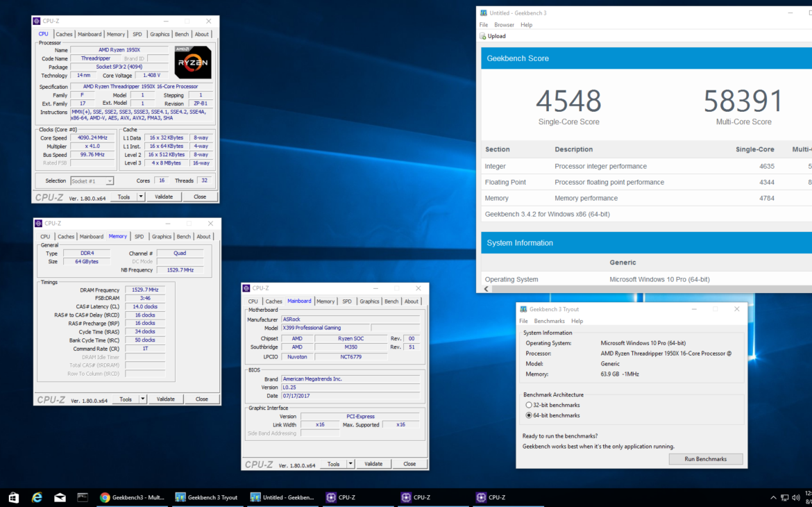Expand hidden icons in the system tray
The height and width of the screenshot is (507, 812).
772,497
